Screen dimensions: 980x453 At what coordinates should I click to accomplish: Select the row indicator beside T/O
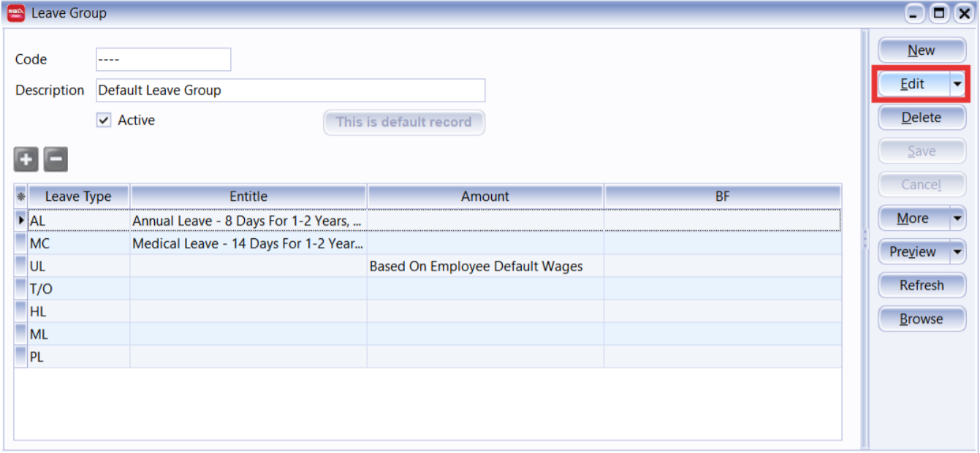(x=20, y=289)
